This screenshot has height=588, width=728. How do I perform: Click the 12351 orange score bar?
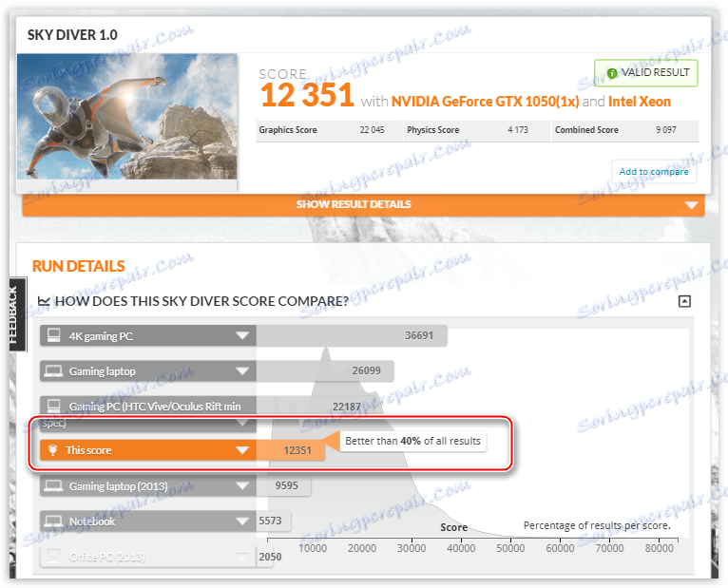(291, 450)
